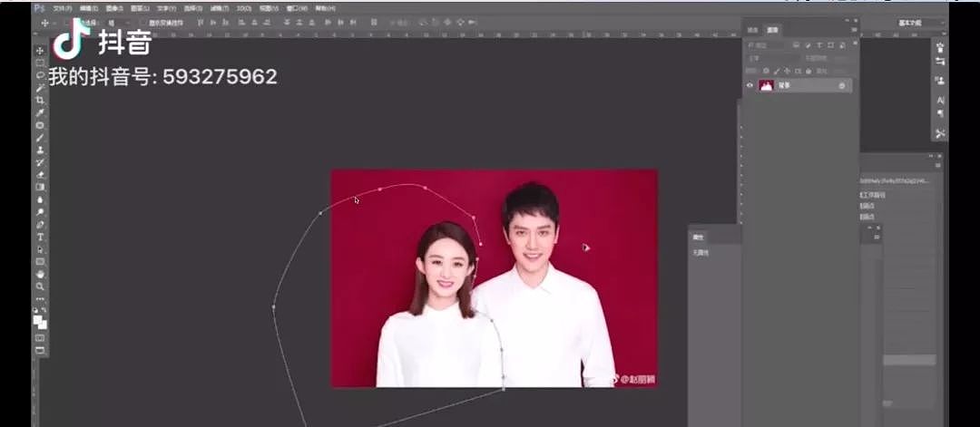Select the Zoom tool
This screenshot has height=427, width=980.
tap(40, 286)
